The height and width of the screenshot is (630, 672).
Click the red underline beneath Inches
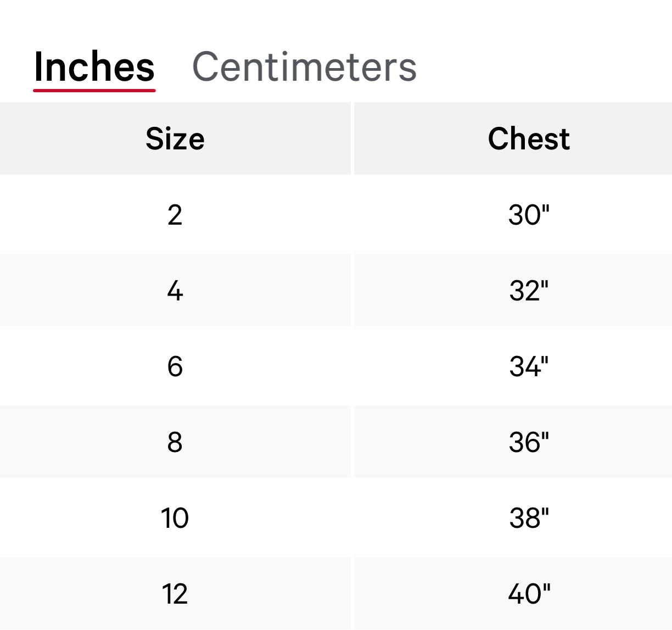(94, 90)
